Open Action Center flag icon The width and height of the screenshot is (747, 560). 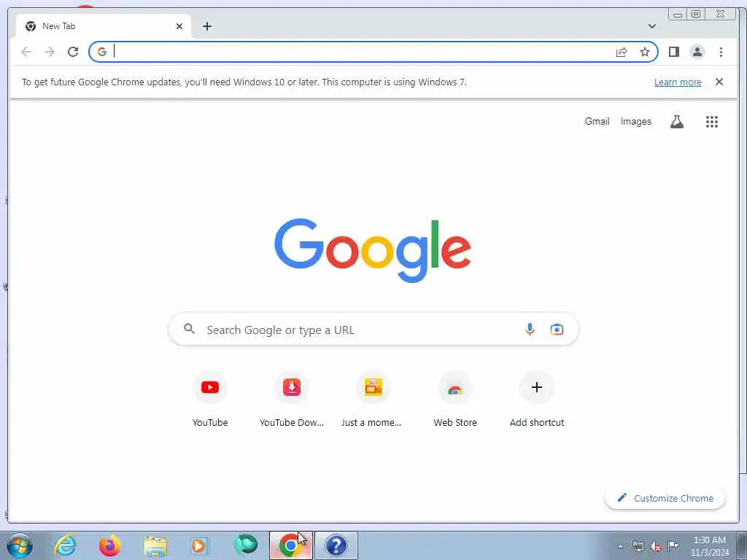pos(673,545)
